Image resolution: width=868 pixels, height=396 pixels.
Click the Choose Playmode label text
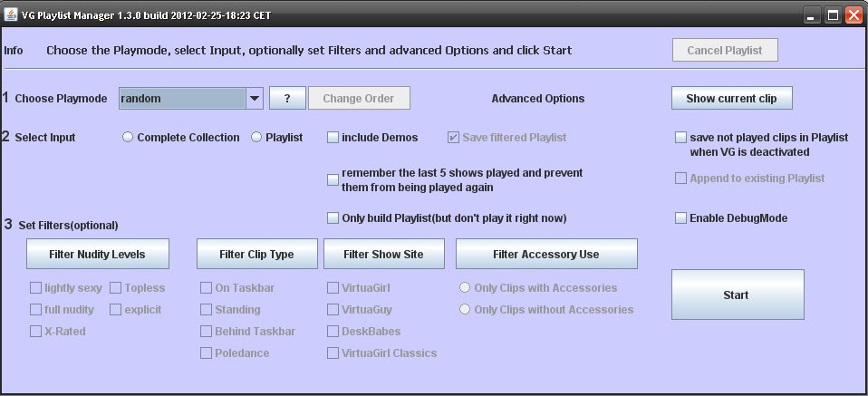point(61,99)
